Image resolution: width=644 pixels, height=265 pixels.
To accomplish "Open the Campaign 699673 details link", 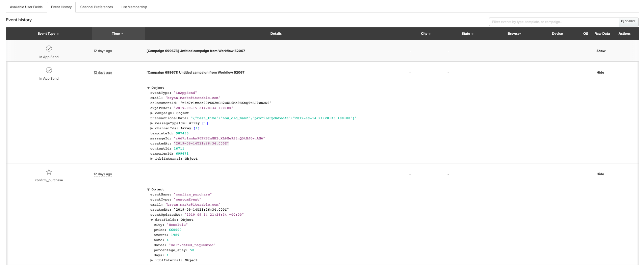I will click(196, 51).
